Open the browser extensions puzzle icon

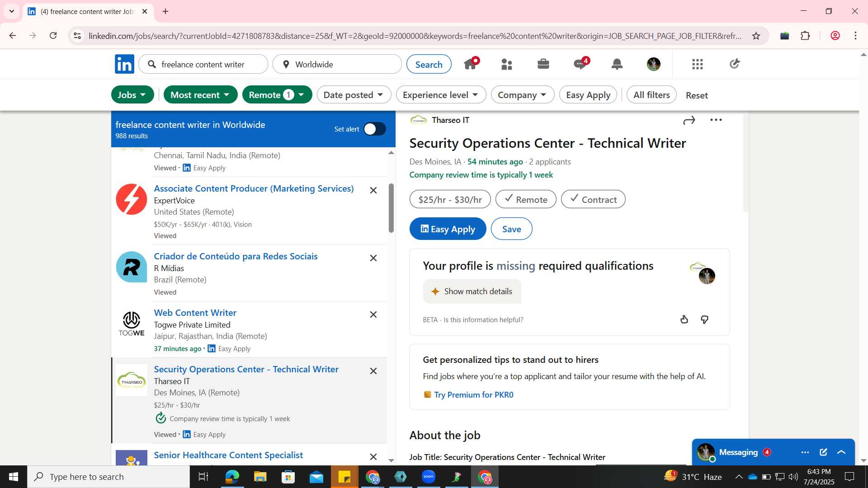coord(805,36)
